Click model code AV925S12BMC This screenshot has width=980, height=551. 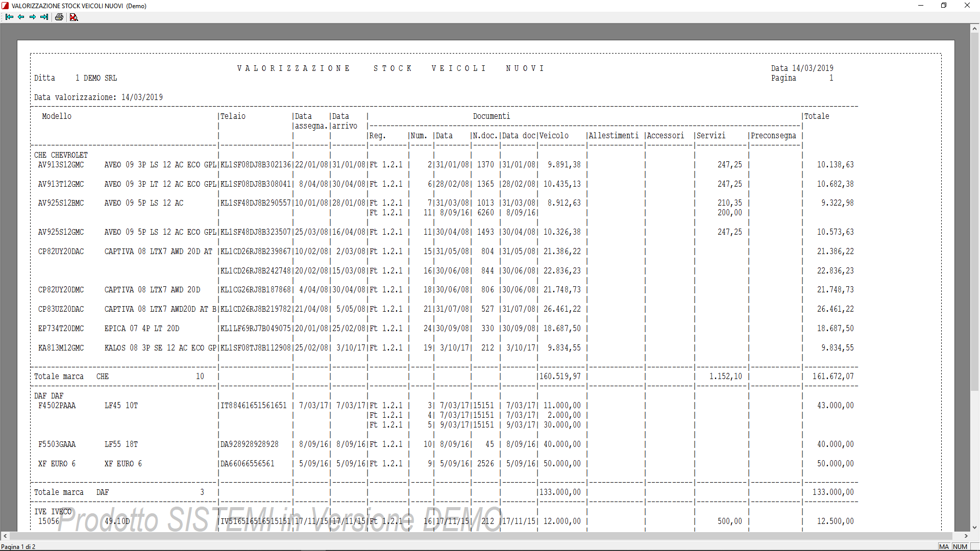(x=61, y=203)
